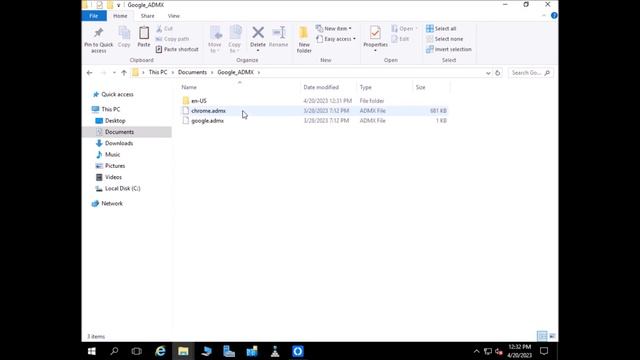The width and height of the screenshot is (640, 360).
Task: Sort by the Name column header
Action: 240,87
